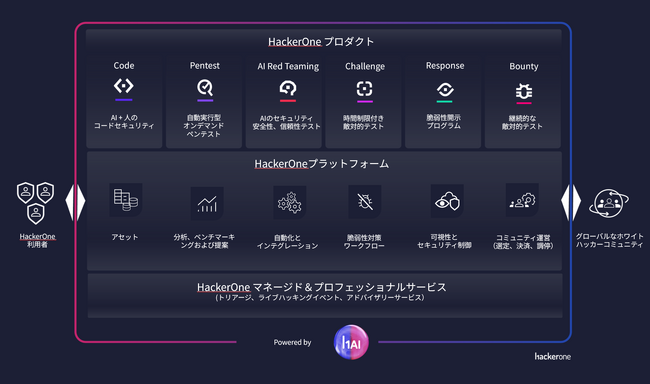The height and width of the screenshot is (384, 650).
Task: Click the AI Red Teaming label
Action: pos(288,66)
